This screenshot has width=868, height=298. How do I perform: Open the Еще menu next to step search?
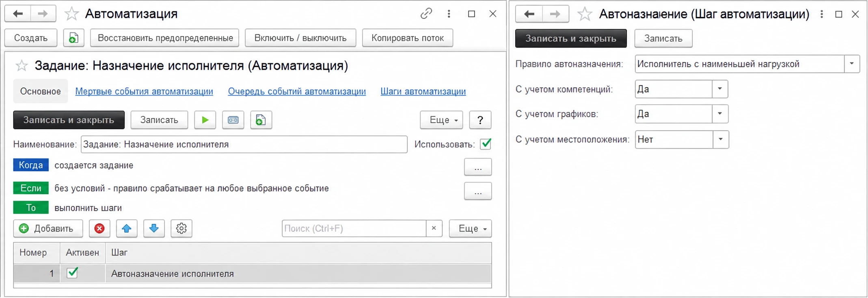tap(471, 229)
